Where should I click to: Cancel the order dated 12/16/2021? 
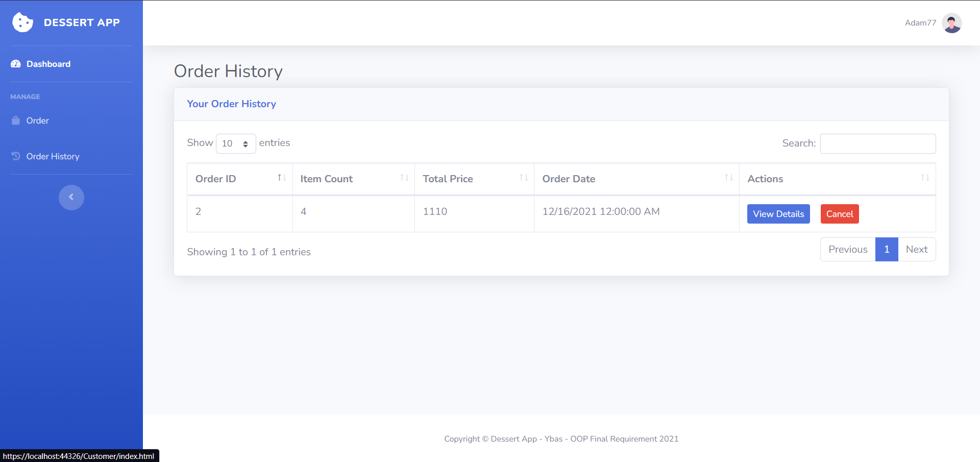click(839, 213)
